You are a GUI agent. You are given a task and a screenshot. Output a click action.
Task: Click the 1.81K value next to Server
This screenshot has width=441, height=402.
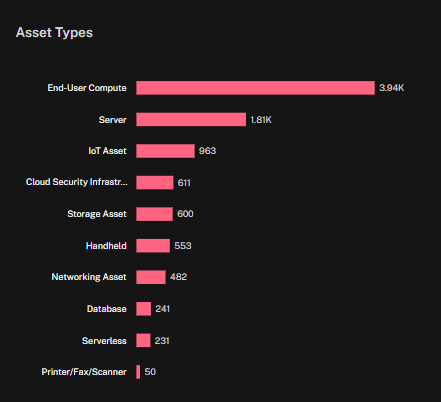point(261,120)
